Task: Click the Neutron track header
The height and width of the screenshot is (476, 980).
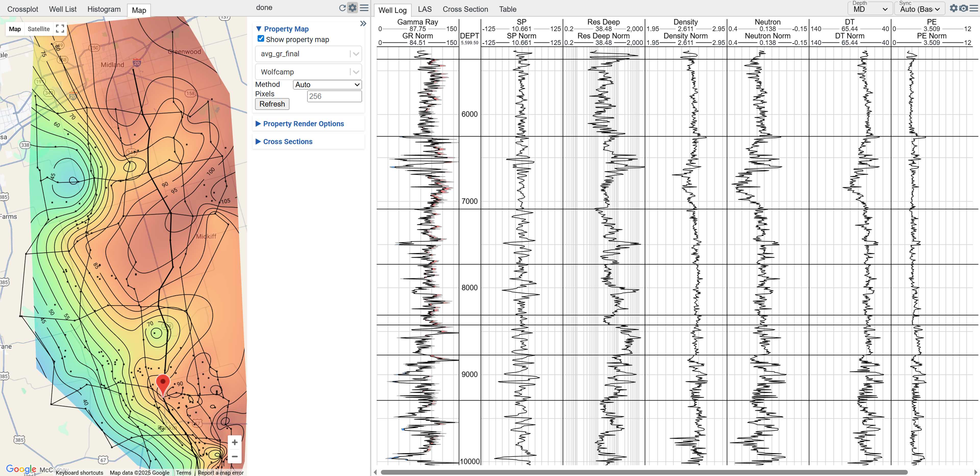Action: pos(767,22)
